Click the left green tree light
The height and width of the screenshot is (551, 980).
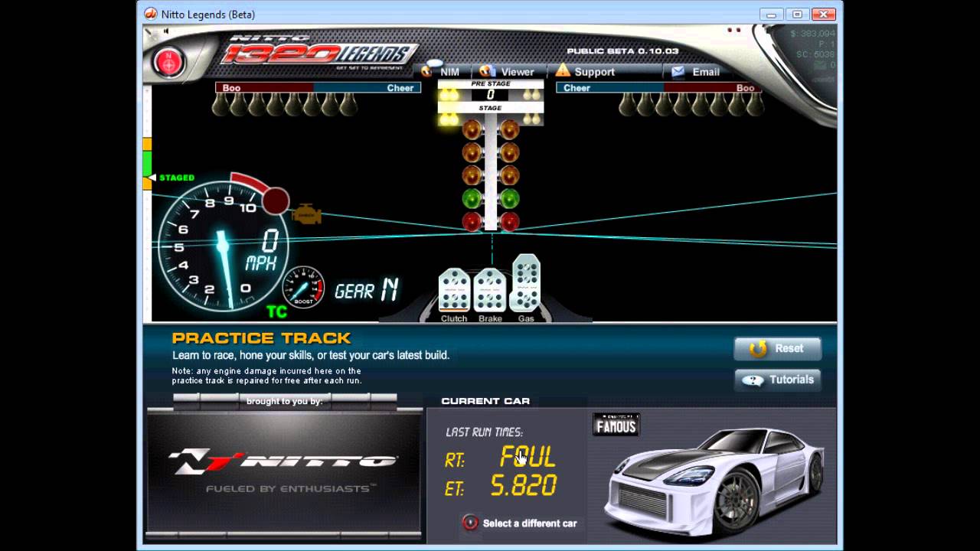click(x=472, y=199)
